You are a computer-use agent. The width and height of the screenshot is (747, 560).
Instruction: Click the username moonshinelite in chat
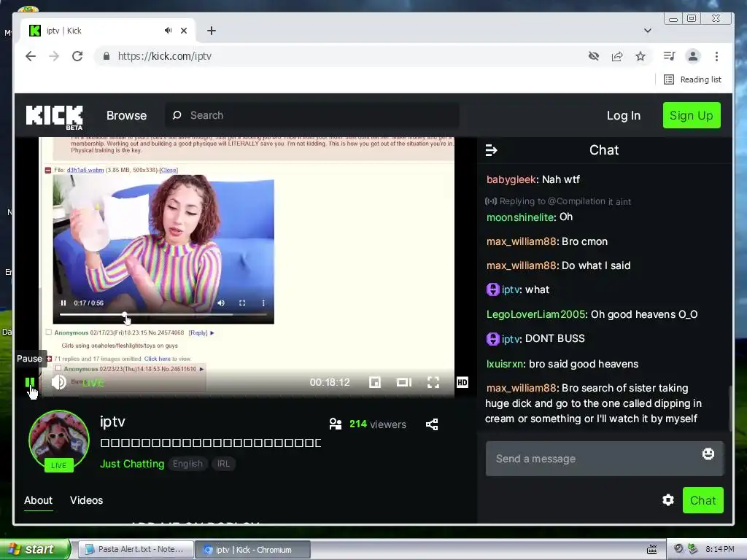tap(520, 217)
